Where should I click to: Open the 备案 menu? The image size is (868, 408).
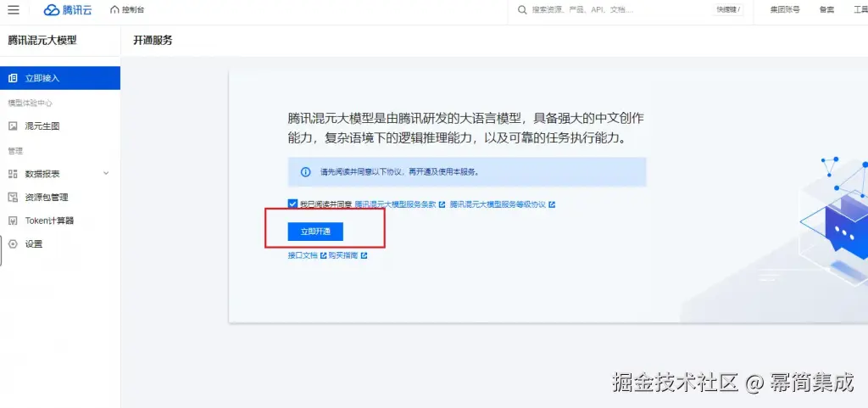pos(827,10)
